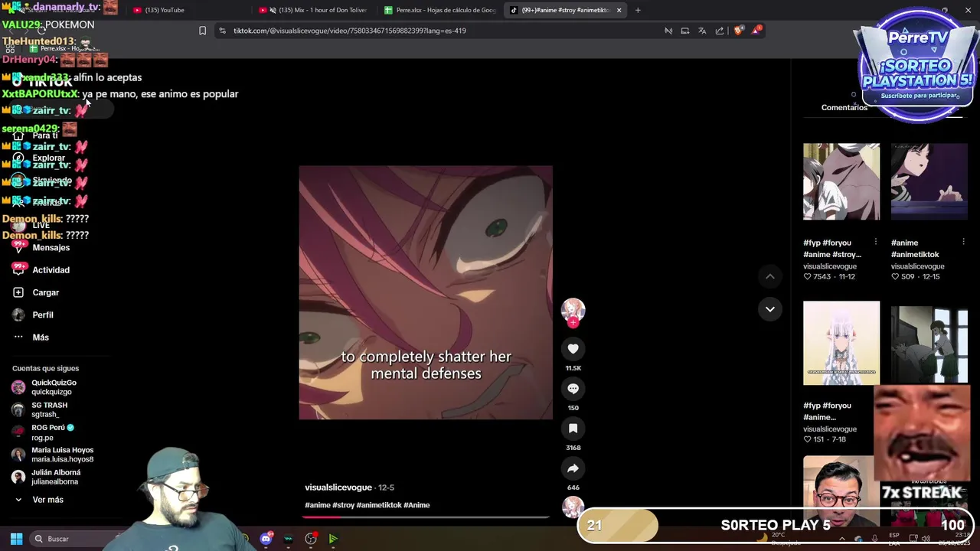Screen dimensions: 980x551
Task: Open the #stroy hashtag in the caption
Action: click(344, 505)
